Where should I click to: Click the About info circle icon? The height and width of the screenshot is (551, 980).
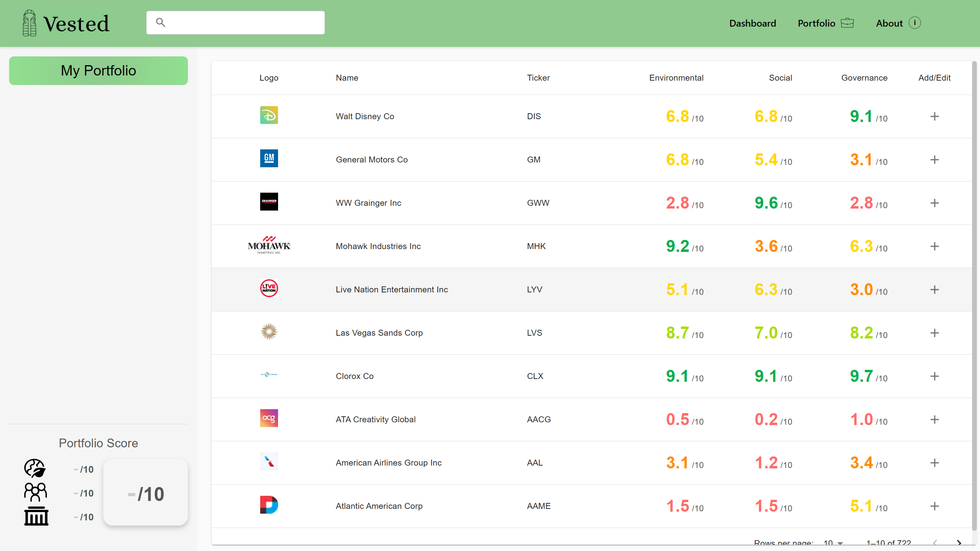point(915,23)
